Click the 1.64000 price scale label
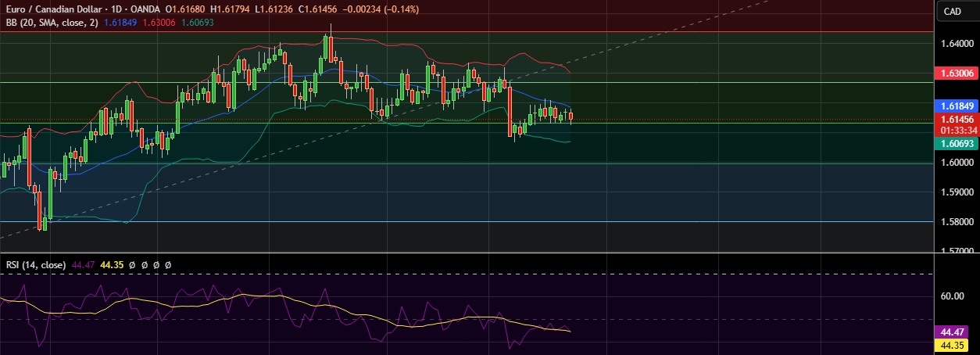Viewport: 980px width, 355px height. (x=957, y=44)
